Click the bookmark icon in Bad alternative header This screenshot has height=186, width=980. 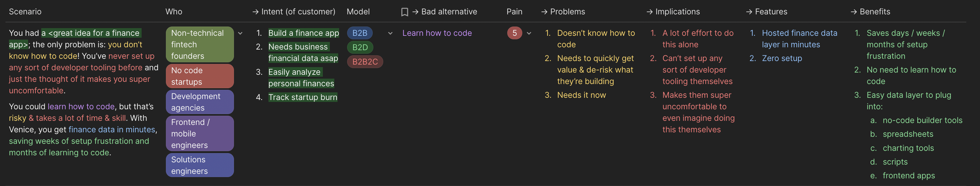point(404,12)
